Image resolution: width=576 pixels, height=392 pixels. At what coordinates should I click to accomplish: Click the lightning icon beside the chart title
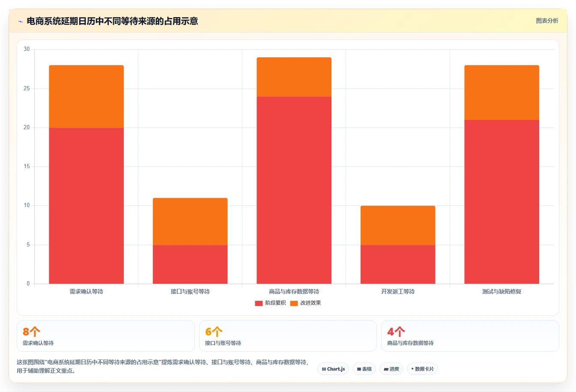[20, 21]
